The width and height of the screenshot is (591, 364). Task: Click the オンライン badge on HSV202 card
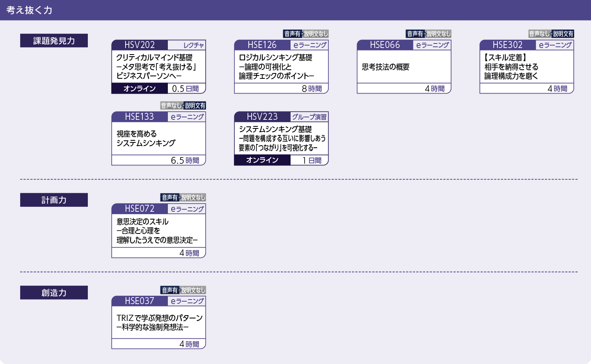pos(140,89)
